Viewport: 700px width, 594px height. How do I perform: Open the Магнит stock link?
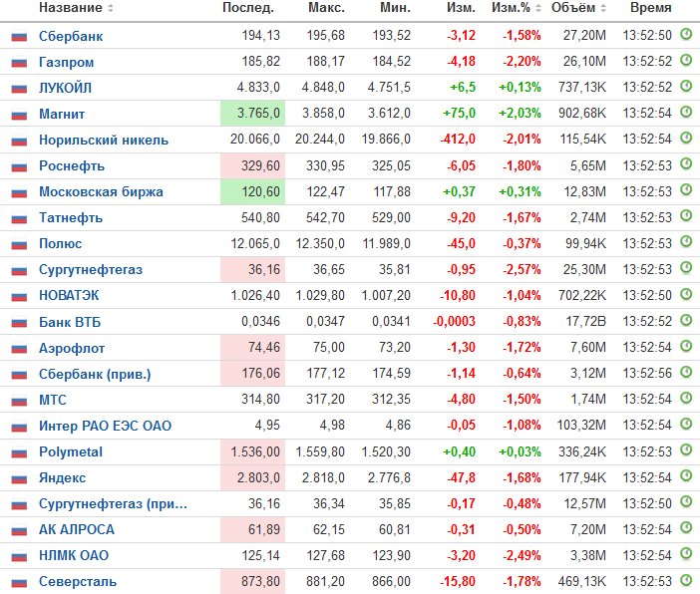[x=62, y=114]
